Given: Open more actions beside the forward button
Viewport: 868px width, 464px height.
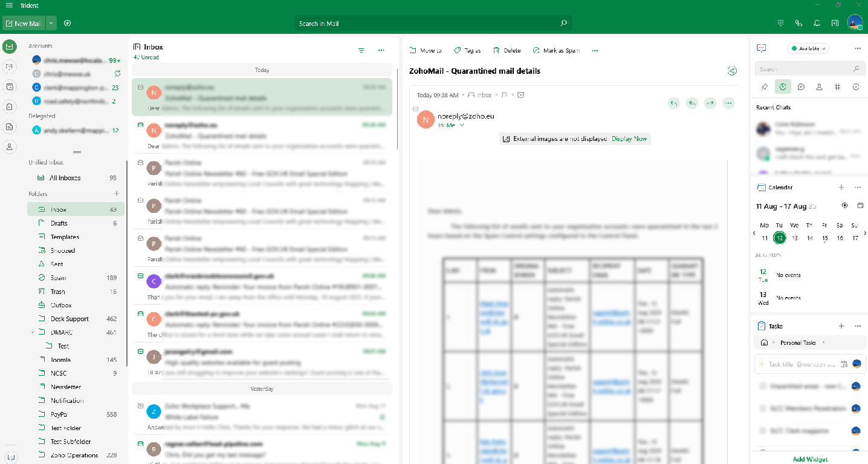Looking at the screenshot, I should [728, 103].
